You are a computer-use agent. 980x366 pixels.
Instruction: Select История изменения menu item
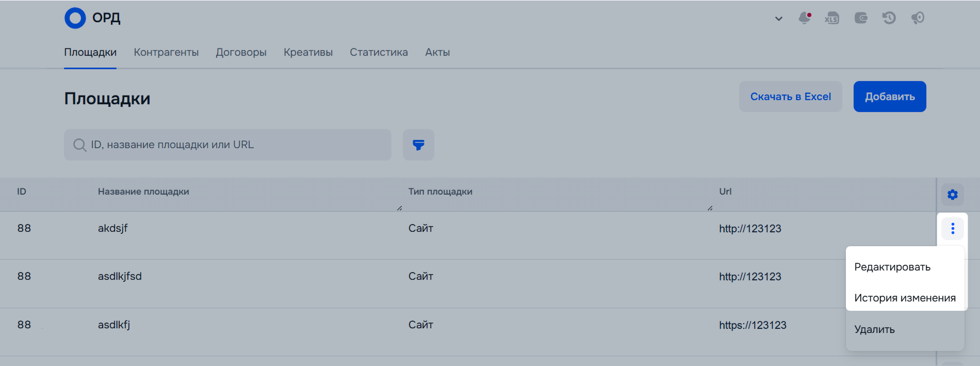tap(905, 298)
